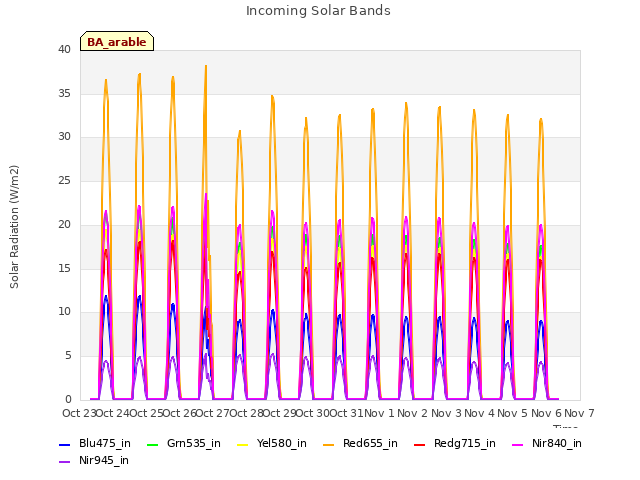Screen dimensions: 640x480
Task: Click the BA_arable annotation tag
Action: coord(117,41)
